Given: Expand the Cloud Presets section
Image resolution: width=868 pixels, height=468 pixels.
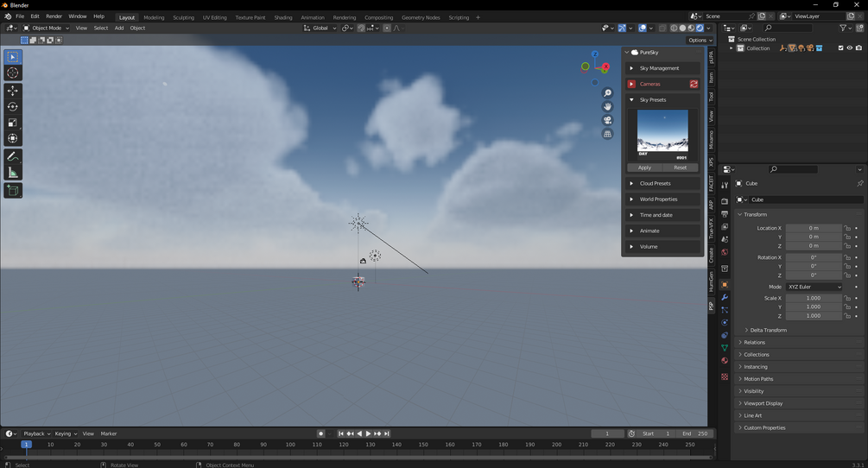Looking at the screenshot, I should tap(662, 183).
